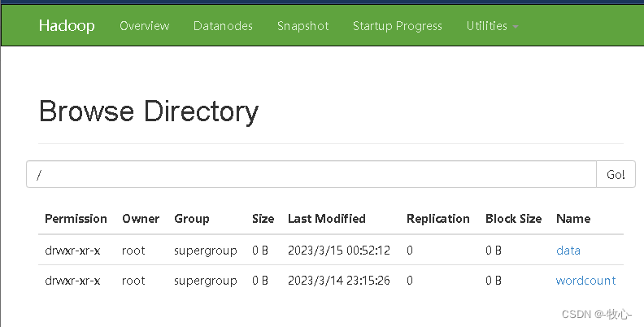Image resolution: width=644 pixels, height=327 pixels.
Task: Open the Datanodes tab
Action: tap(223, 26)
